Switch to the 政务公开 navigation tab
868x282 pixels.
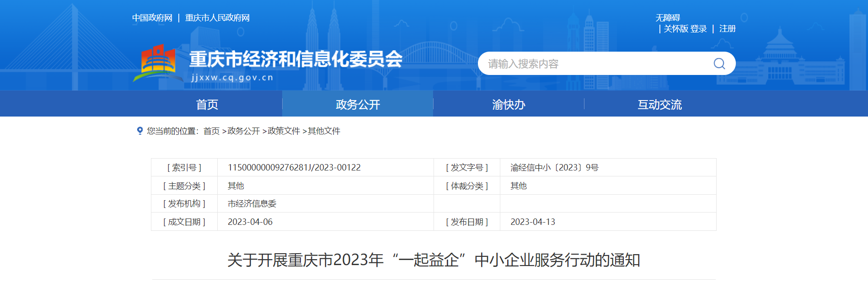(x=358, y=105)
